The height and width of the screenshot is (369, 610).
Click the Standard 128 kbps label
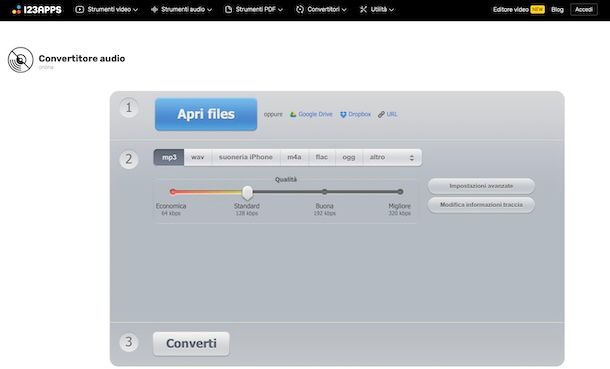(x=247, y=209)
